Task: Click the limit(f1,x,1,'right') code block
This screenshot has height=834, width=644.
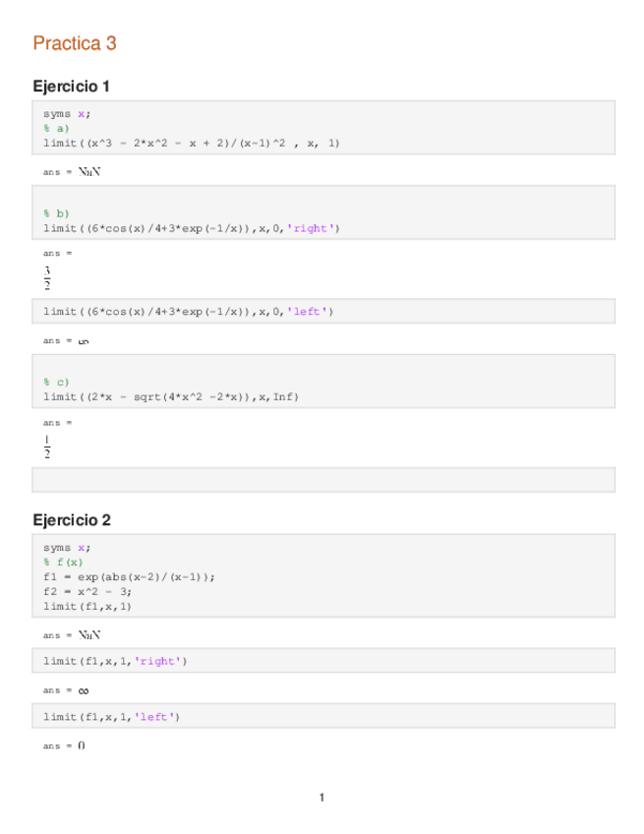Action: pos(115,661)
